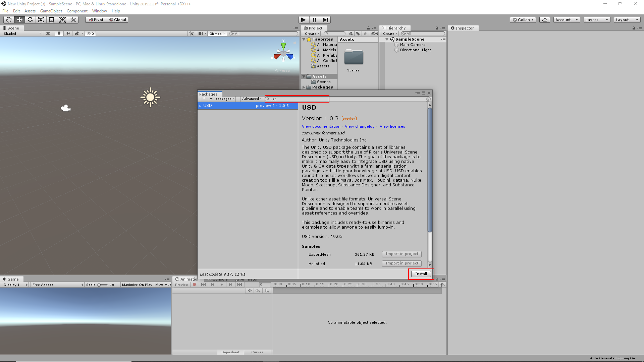
Task: Import the ExportMesh sample in project
Action: (x=402, y=254)
